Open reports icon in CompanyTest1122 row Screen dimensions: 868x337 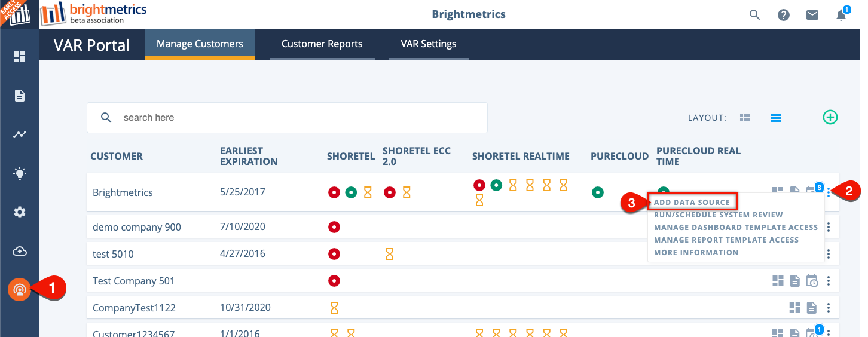[811, 308]
